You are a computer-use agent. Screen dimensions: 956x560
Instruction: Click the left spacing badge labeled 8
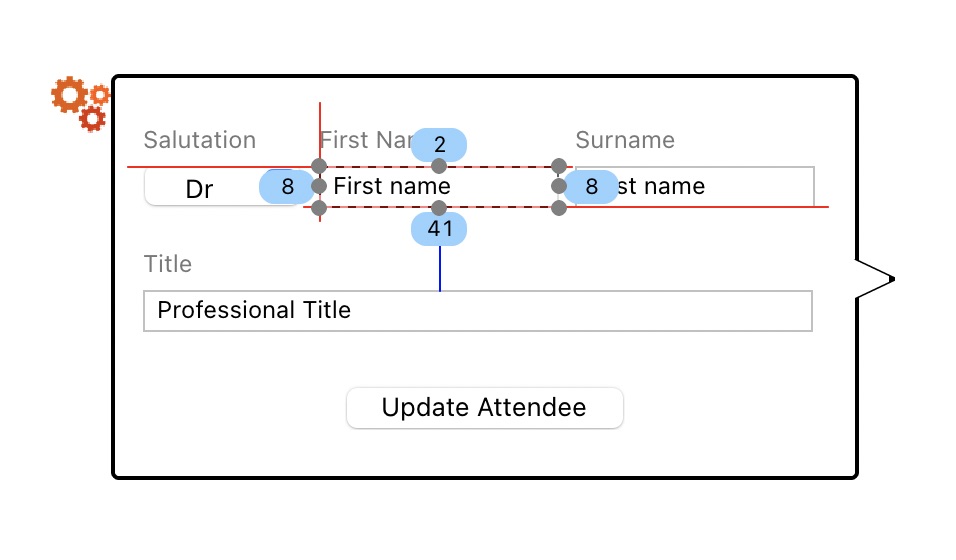(287, 186)
